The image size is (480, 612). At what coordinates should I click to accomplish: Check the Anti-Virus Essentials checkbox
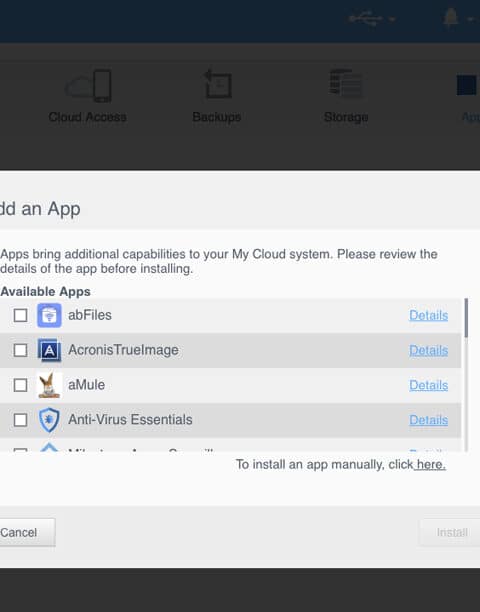[20, 420]
